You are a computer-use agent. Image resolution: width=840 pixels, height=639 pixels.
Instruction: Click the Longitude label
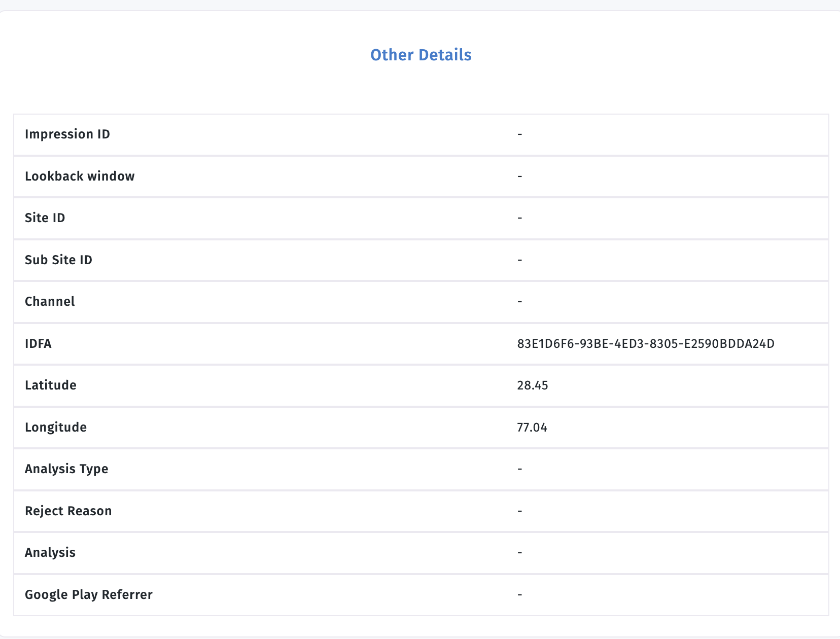point(56,428)
